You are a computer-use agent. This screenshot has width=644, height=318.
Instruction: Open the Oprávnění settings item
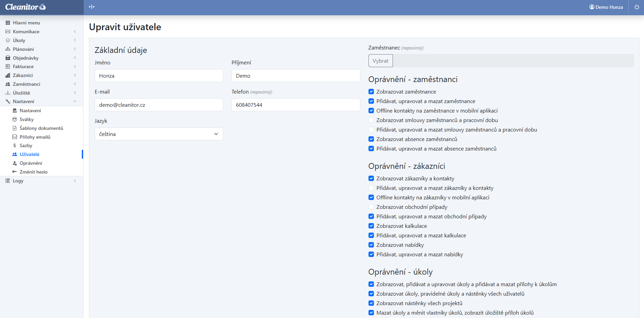click(31, 163)
